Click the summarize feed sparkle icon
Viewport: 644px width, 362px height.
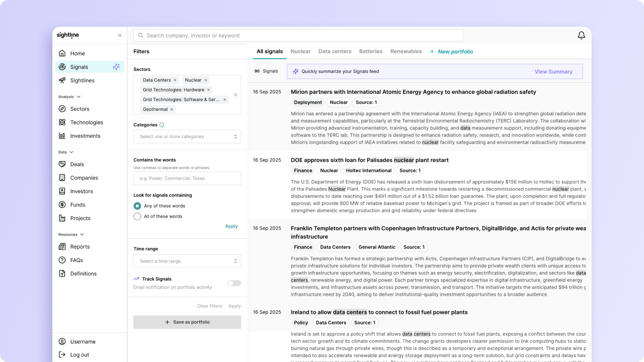point(295,71)
